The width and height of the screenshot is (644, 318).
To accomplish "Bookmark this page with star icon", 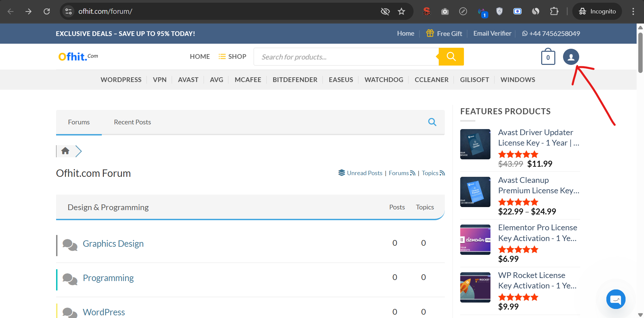I will (401, 11).
